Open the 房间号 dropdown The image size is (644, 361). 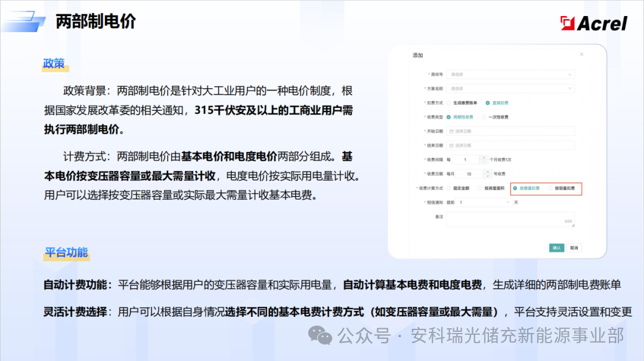pos(510,74)
